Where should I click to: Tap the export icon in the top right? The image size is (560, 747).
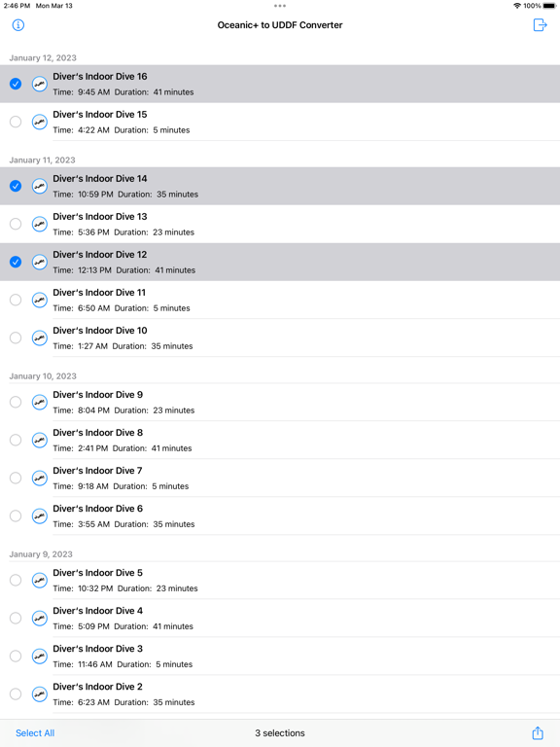[540, 24]
